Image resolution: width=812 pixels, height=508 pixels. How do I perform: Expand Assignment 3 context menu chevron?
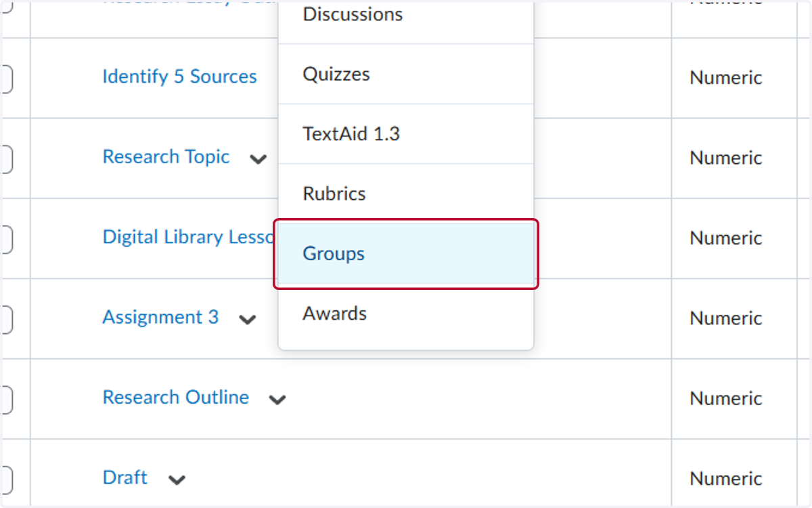[248, 320]
